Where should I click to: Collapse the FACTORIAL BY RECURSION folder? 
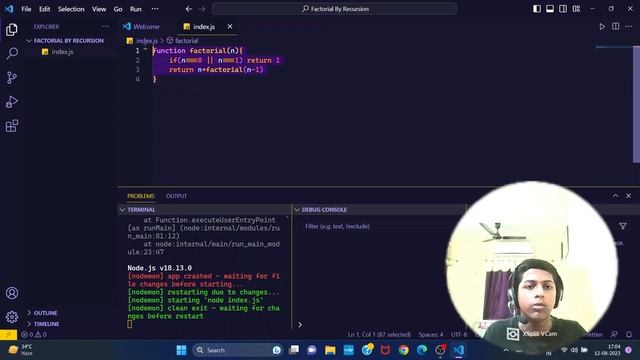tap(69, 40)
